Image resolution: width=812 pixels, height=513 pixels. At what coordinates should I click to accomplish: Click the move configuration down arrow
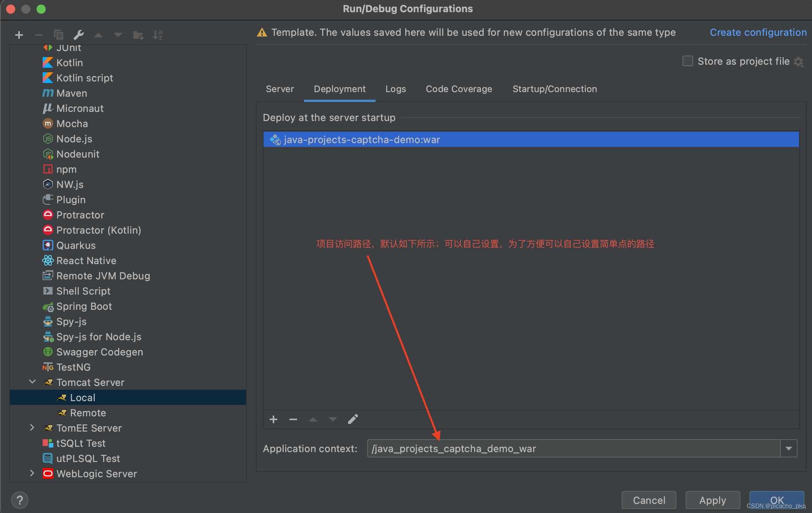[118, 35]
